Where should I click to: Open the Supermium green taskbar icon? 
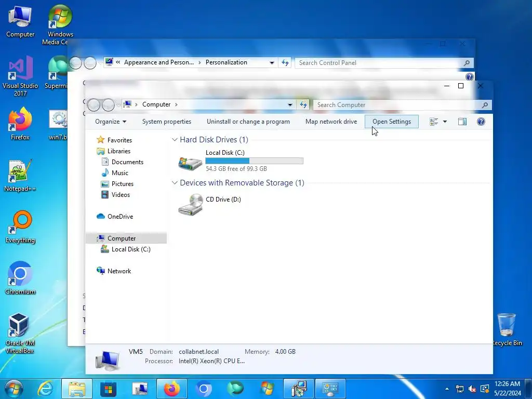click(x=235, y=389)
